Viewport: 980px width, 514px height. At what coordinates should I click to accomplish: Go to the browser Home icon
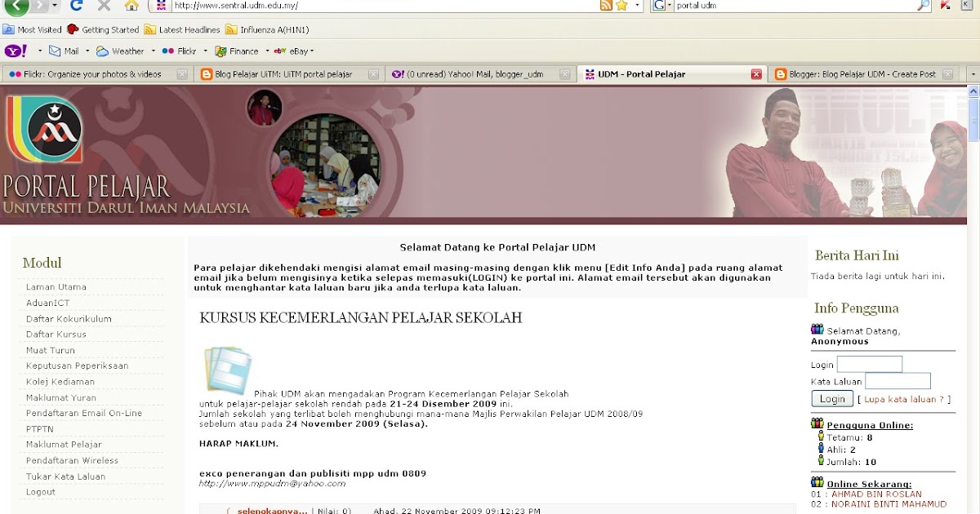pyautogui.click(x=131, y=6)
